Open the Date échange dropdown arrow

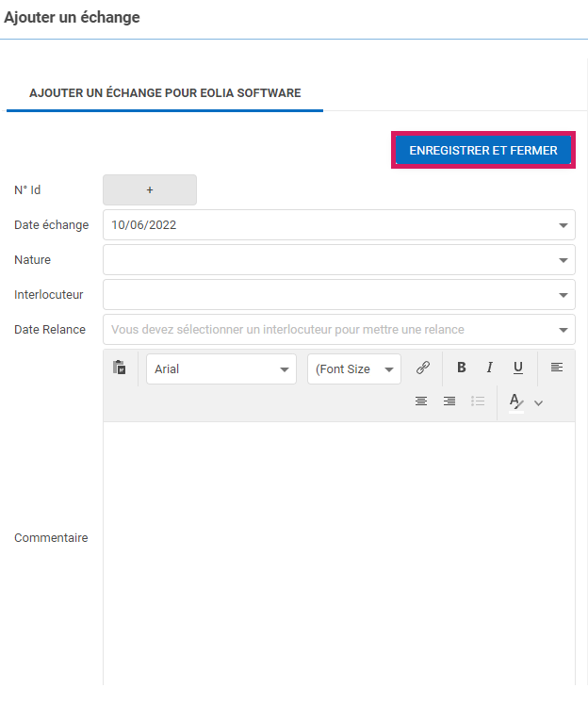tap(563, 225)
